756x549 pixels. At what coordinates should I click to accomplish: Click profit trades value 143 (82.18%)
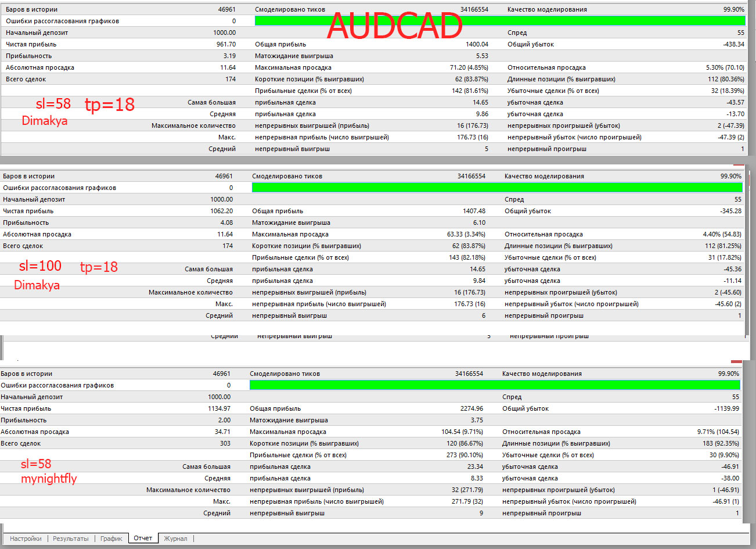click(x=467, y=257)
